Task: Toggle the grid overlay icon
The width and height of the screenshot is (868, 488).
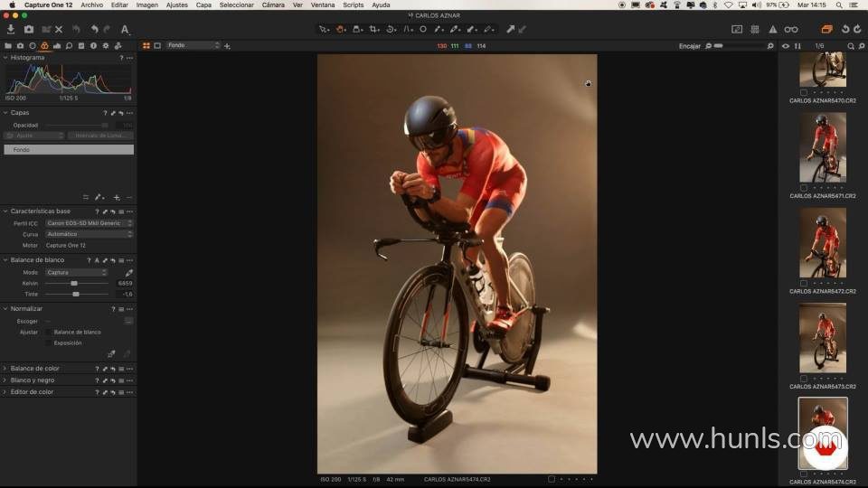Action: 754,29
